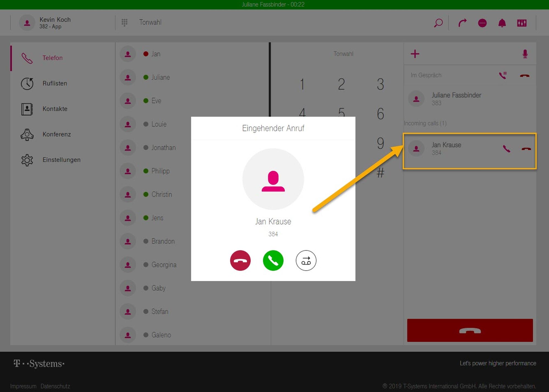549x392 pixels.
Task: Reject Jan Krause in the incoming calls list
Action: 526,149
